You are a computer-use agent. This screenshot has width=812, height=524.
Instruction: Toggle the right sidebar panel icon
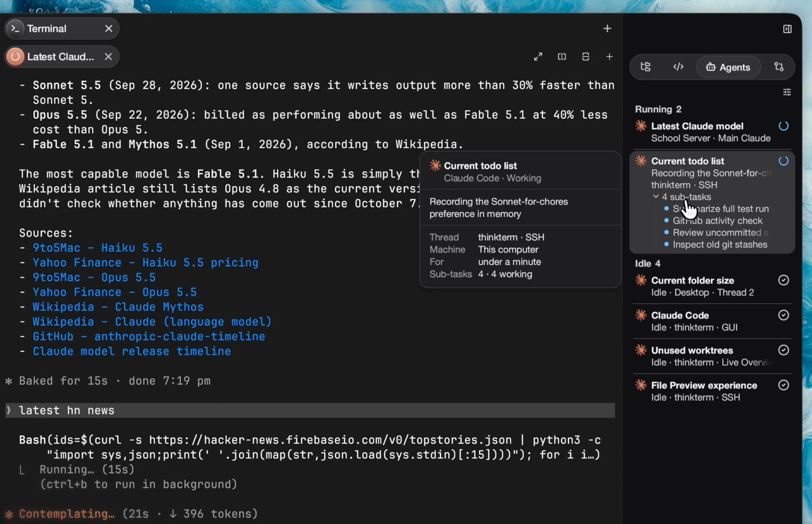(x=787, y=29)
